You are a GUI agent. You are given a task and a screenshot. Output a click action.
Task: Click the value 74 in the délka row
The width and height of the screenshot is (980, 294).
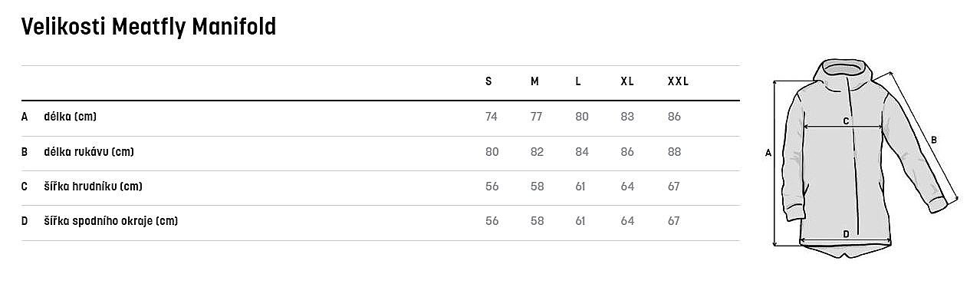pos(492,117)
